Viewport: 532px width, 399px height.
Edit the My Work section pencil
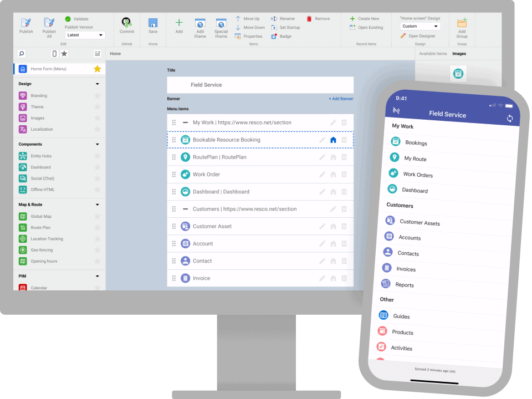pyautogui.click(x=333, y=122)
